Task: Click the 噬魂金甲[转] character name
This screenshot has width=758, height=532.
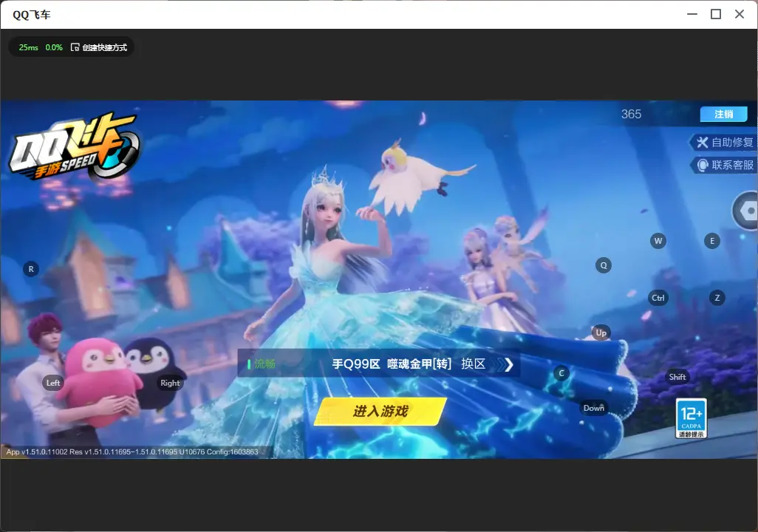Action: click(x=419, y=364)
